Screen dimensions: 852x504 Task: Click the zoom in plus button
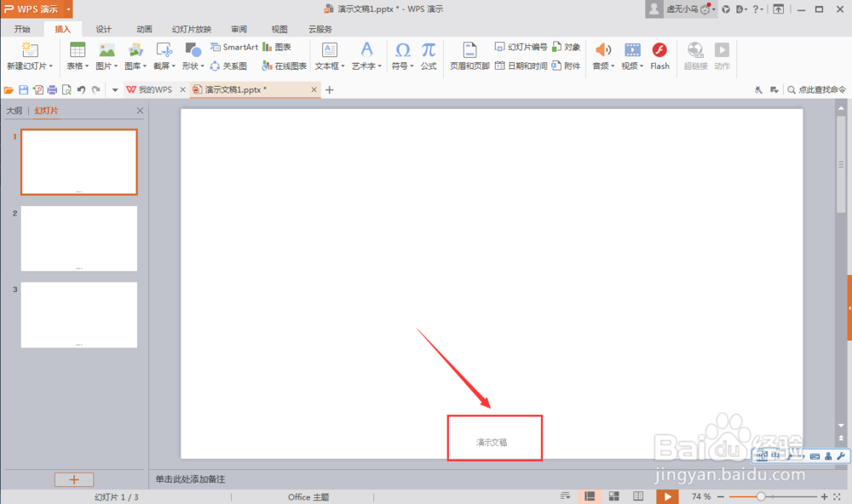pos(824,496)
